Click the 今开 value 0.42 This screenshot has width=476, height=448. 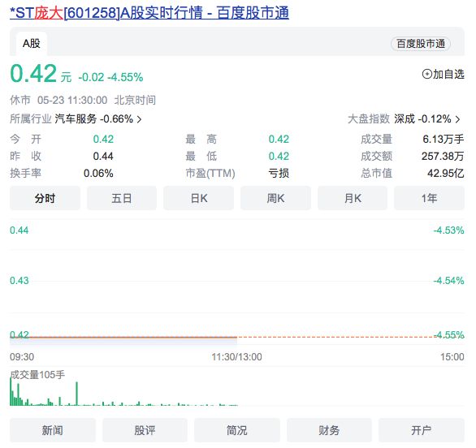coord(103,140)
